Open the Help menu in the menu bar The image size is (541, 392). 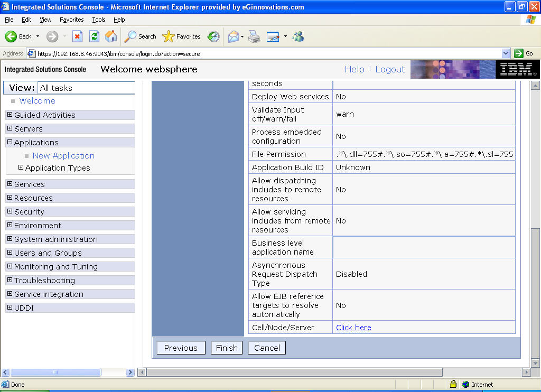(x=119, y=20)
